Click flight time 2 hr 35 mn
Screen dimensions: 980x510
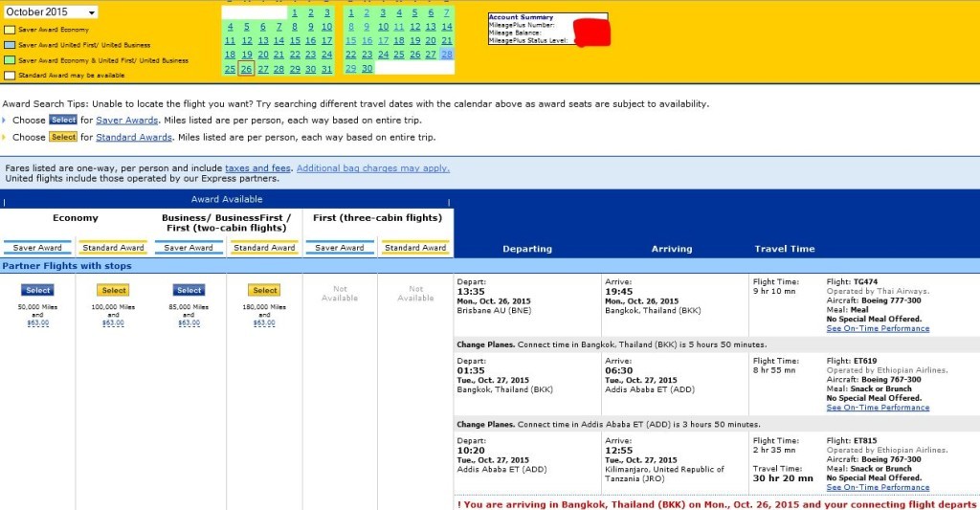774,450
